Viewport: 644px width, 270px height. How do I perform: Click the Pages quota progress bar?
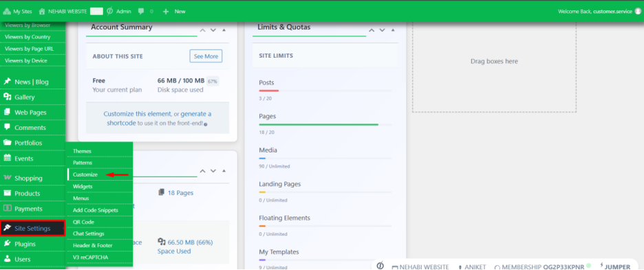click(325, 124)
